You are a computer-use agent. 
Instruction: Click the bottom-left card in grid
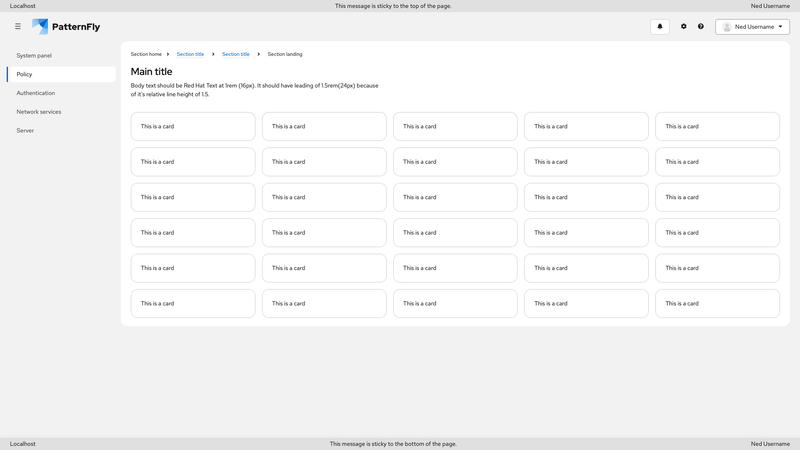[x=193, y=303]
